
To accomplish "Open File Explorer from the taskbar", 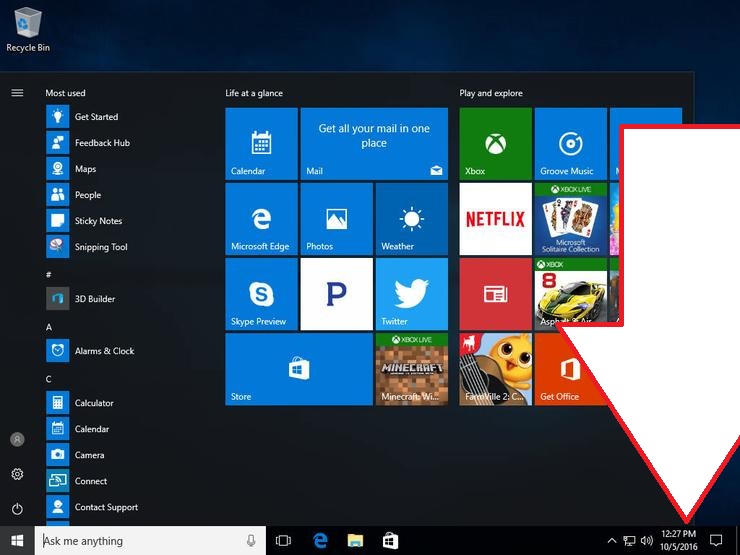I will 355,541.
